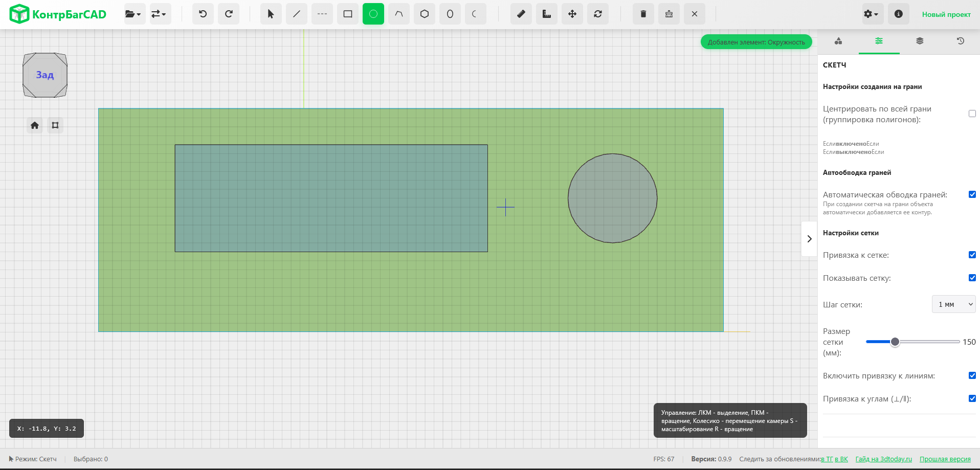Screen dimensions: 980x470
Task: Enable 'Центрировать по всей грани' checkbox
Action: (x=972, y=114)
